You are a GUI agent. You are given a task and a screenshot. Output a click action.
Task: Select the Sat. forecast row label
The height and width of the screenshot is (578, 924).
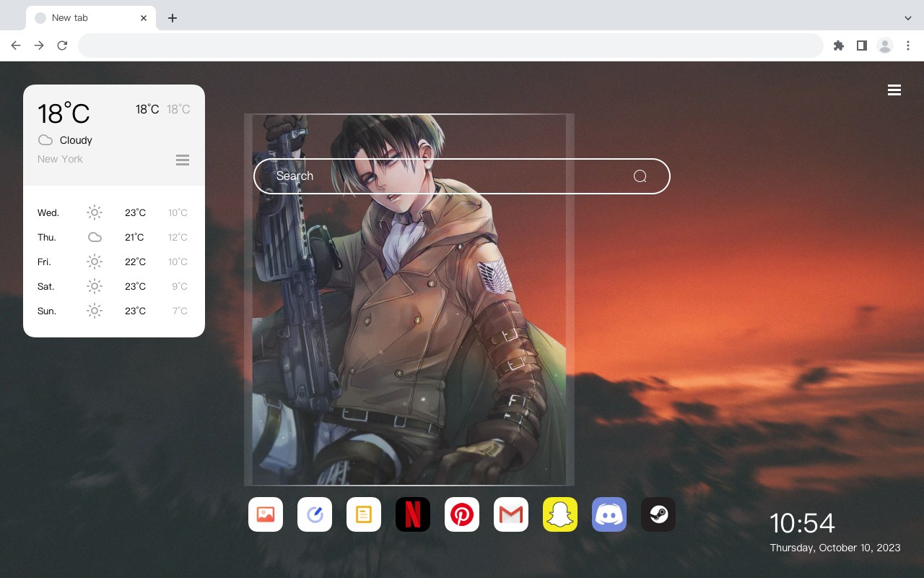tap(46, 287)
